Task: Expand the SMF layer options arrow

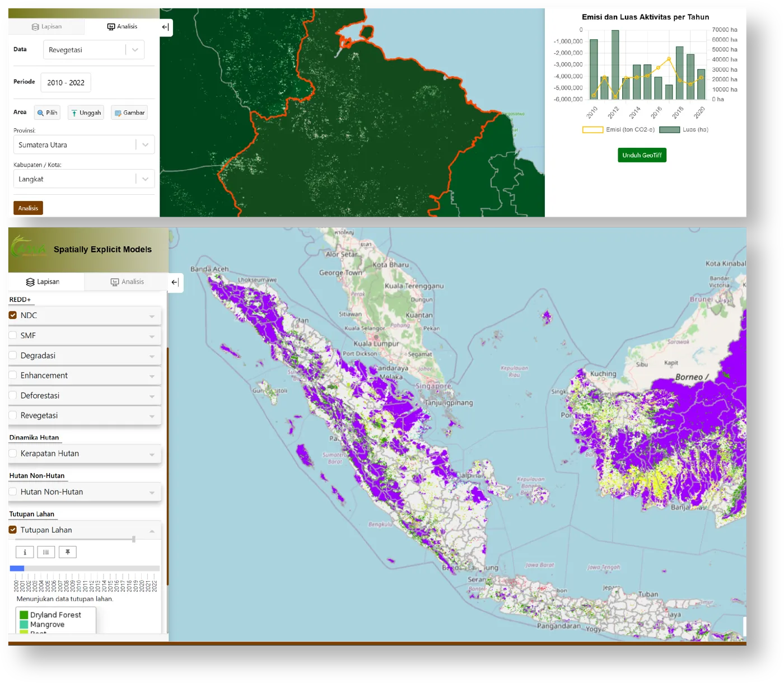Action: pos(152,336)
